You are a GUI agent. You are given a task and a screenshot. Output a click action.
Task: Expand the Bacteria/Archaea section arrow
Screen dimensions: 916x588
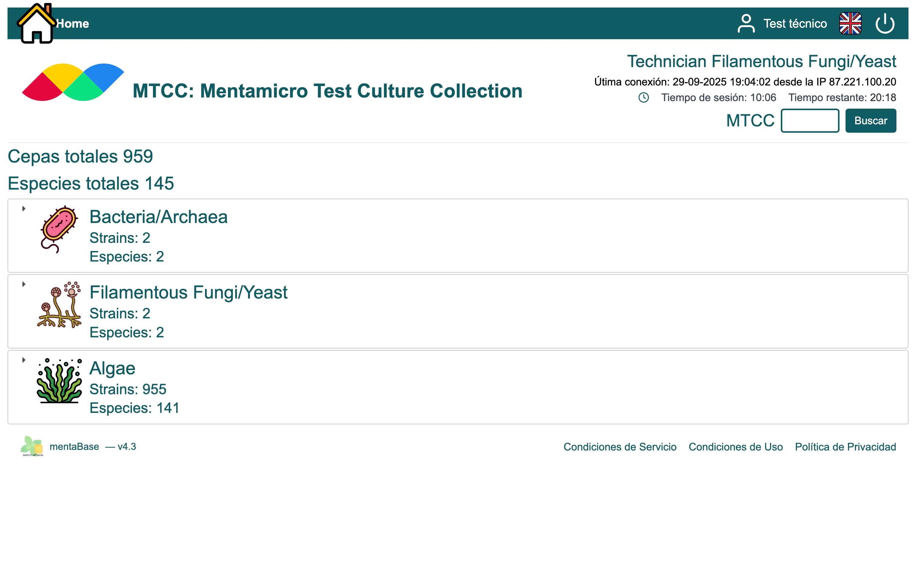pos(24,209)
